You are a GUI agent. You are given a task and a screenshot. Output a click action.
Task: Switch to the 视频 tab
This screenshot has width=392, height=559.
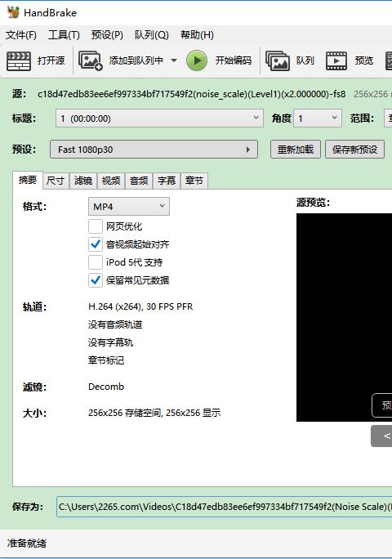tap(111, 181)
